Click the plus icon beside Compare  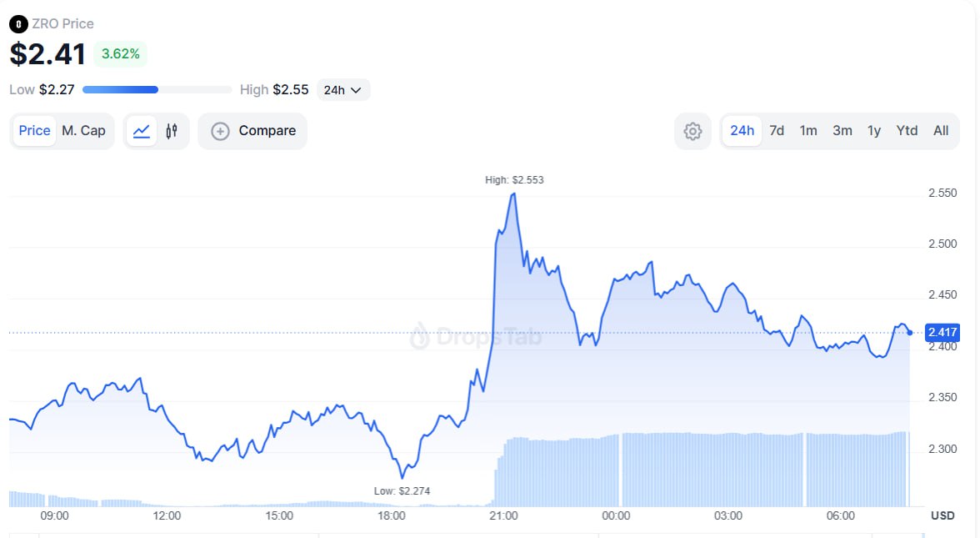coord(220,131)
